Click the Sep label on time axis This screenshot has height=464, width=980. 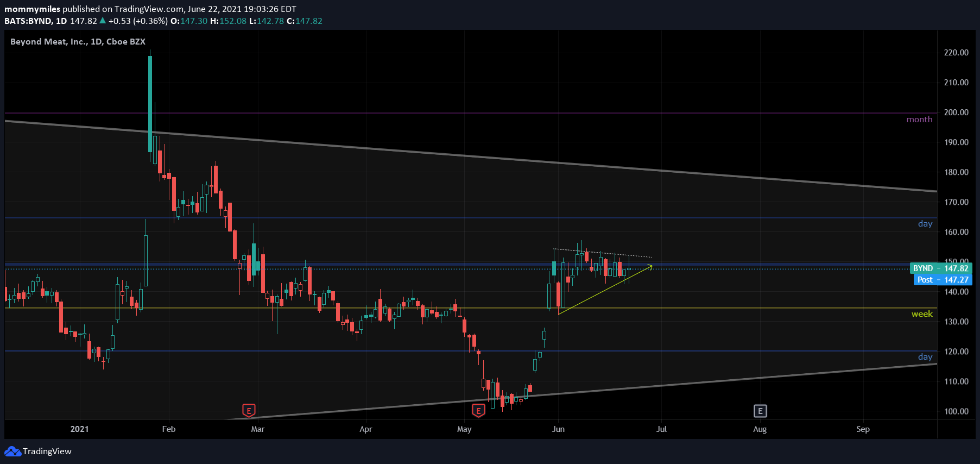click(863, 429)
